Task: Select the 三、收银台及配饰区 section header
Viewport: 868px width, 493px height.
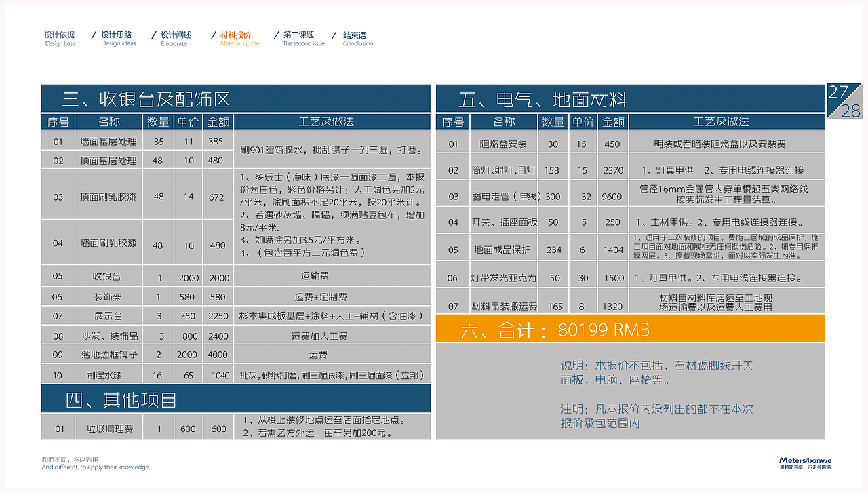Action: click(x=235, y=99)
